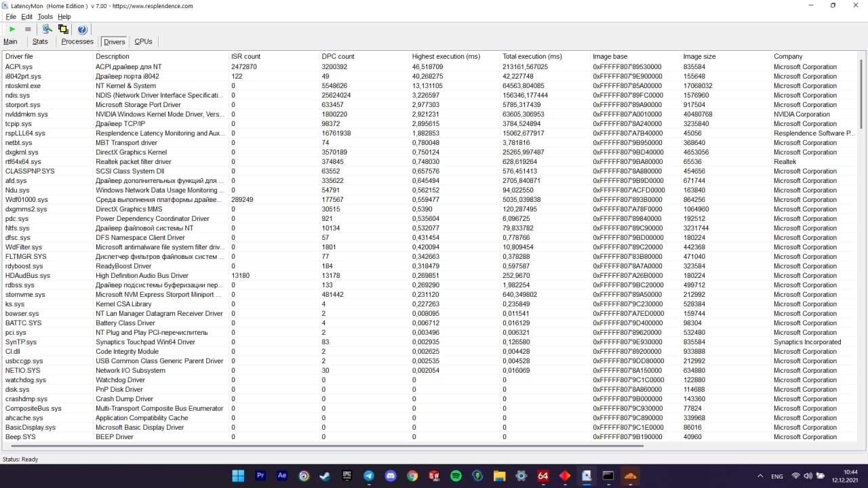Show hidden tray icons chevron

pyautogui.click(x=760, y=476)
